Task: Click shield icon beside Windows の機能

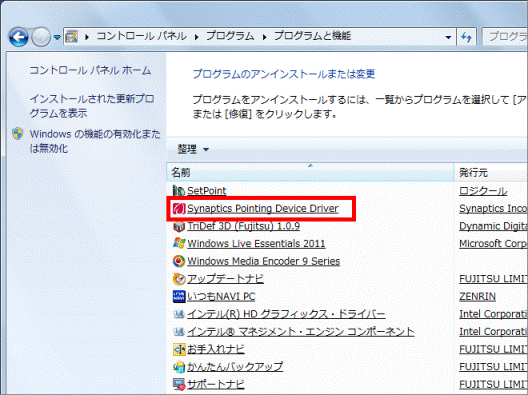Action: pos(18,134)
